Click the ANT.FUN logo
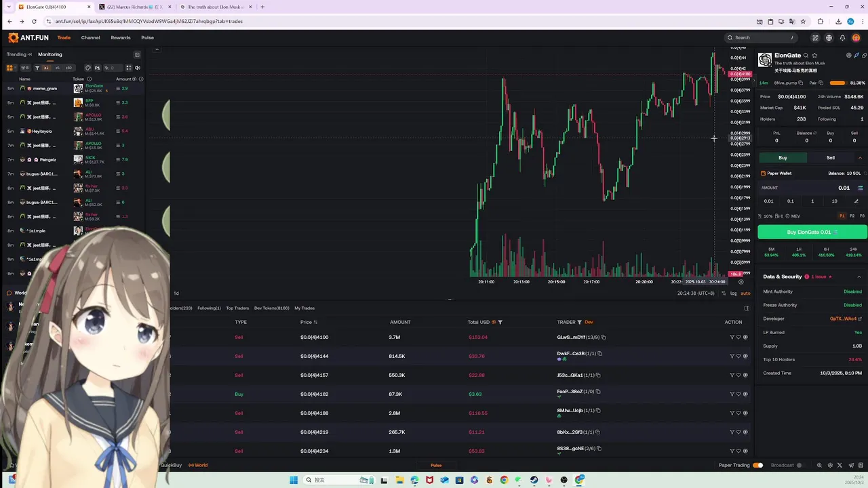The image size is (868, 488). click(28, 38)
